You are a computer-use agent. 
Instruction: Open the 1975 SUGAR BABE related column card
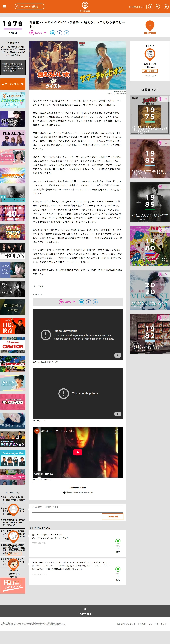pyautogui.click(x=150, y=115)
